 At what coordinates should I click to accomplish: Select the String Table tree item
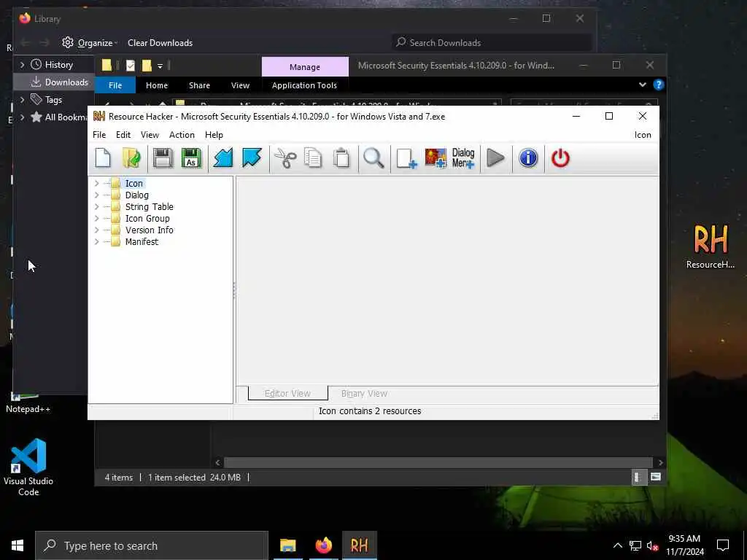(x=149, y=206)
